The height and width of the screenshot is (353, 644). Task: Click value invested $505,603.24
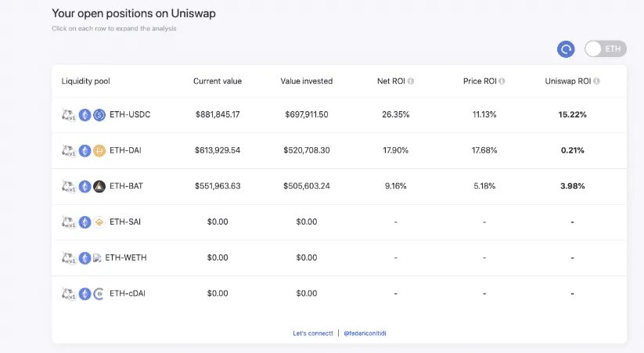tap(307, 186)
